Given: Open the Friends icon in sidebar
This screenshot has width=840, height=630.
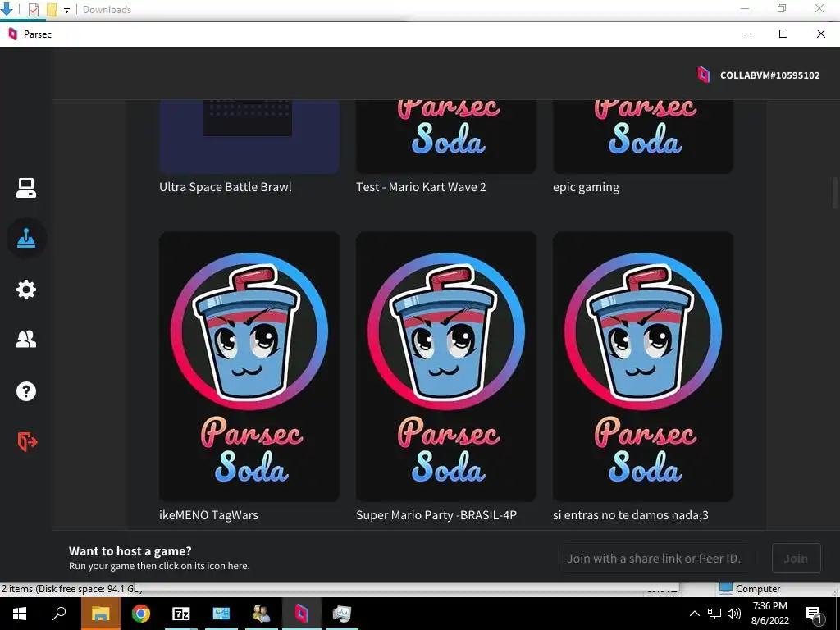Looking at the screenshot, I should pos(25,339).
